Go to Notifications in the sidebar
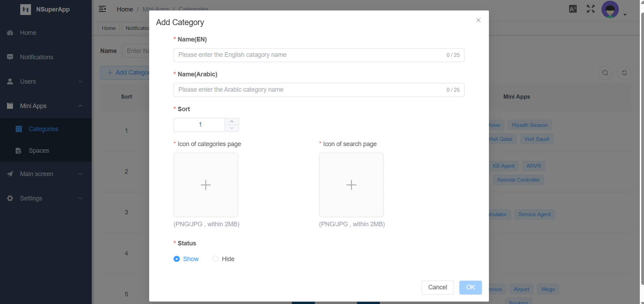Screen dimensions: 644x304 click(x=37, y=57)
